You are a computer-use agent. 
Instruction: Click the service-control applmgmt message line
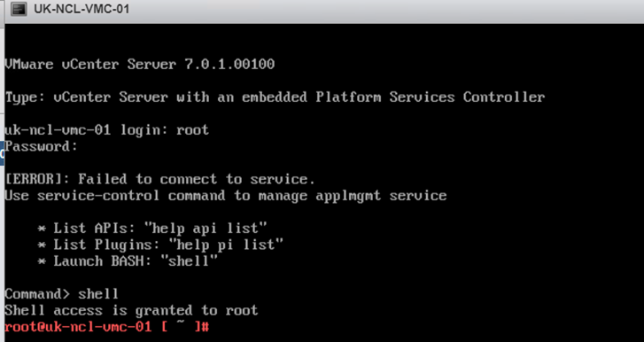(226, 196)
